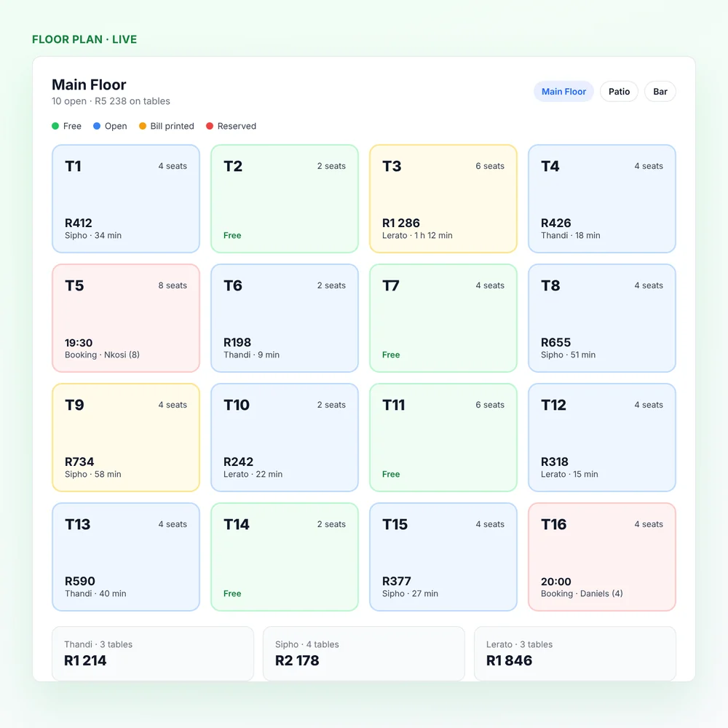
Task: Select free table T14
Action: (x=285, y=557)
